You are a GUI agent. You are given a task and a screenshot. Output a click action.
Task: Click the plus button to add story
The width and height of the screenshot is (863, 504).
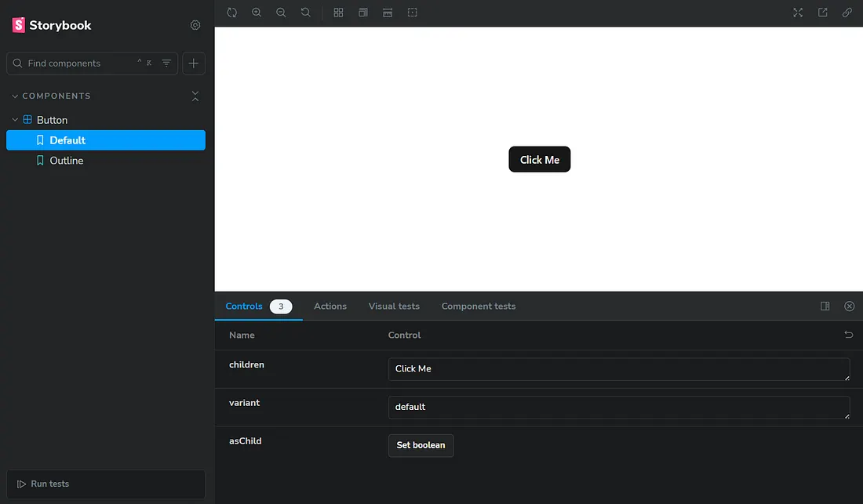(194, 63)
